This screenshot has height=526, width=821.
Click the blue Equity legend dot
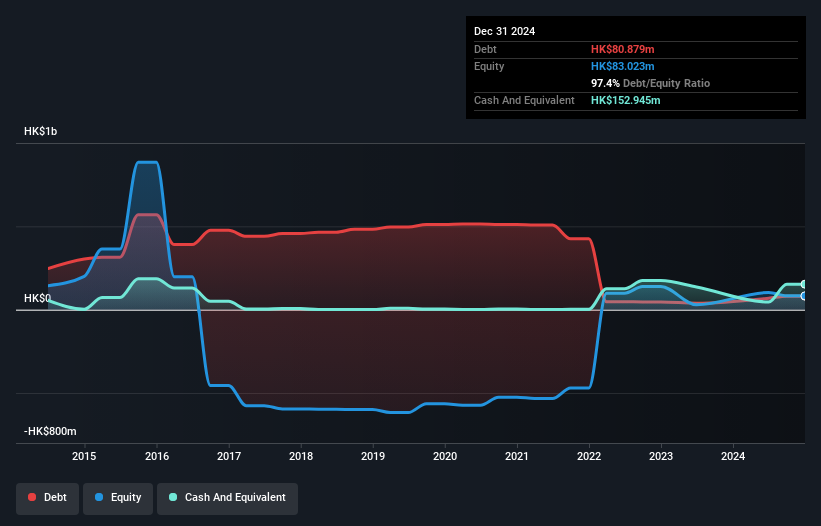click(x=99, y=497)
